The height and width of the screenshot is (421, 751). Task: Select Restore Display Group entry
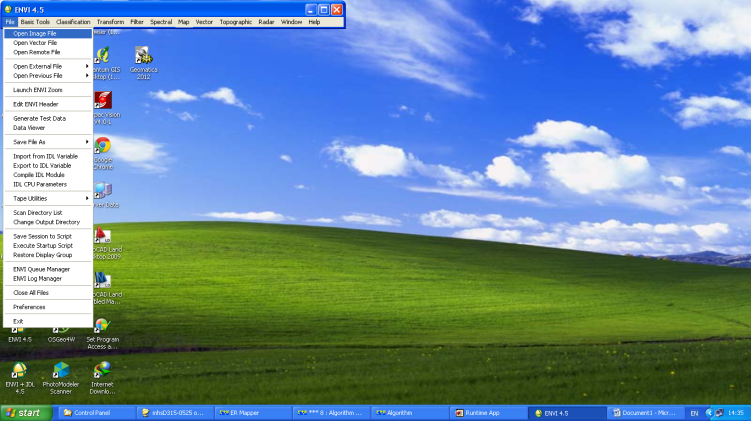(x=48, y=255)
